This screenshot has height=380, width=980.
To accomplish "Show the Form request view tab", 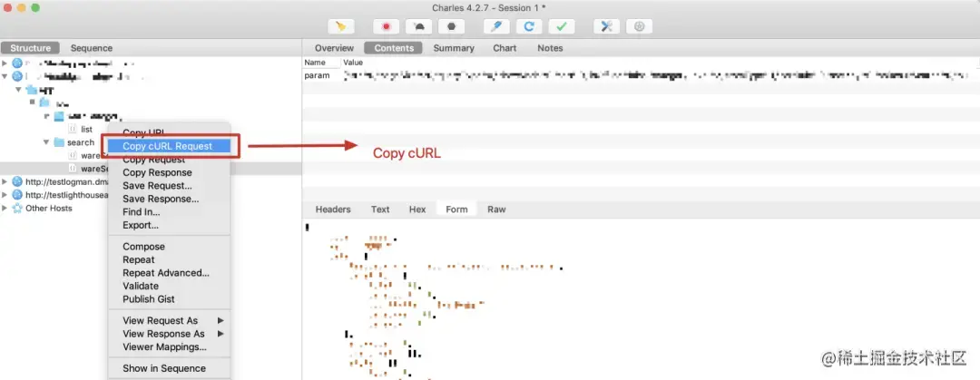I will (x=456, y=209).
